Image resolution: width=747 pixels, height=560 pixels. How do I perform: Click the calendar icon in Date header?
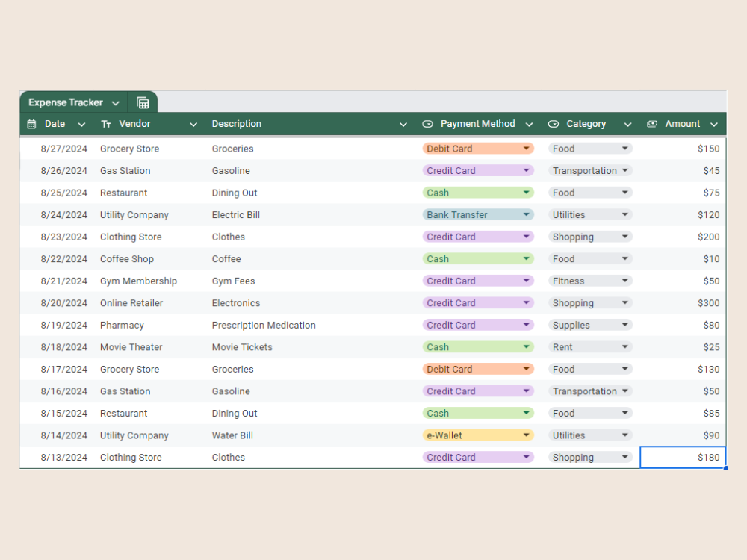tap(31, 124)
